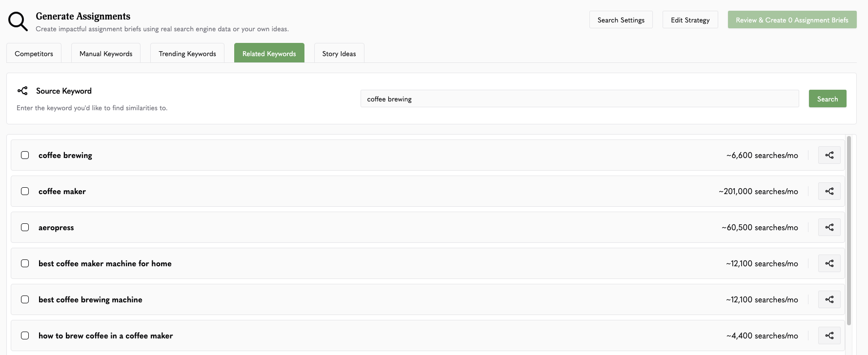Open Search Settings
Viewport: 868px width, 355px height.
(621, 20)
